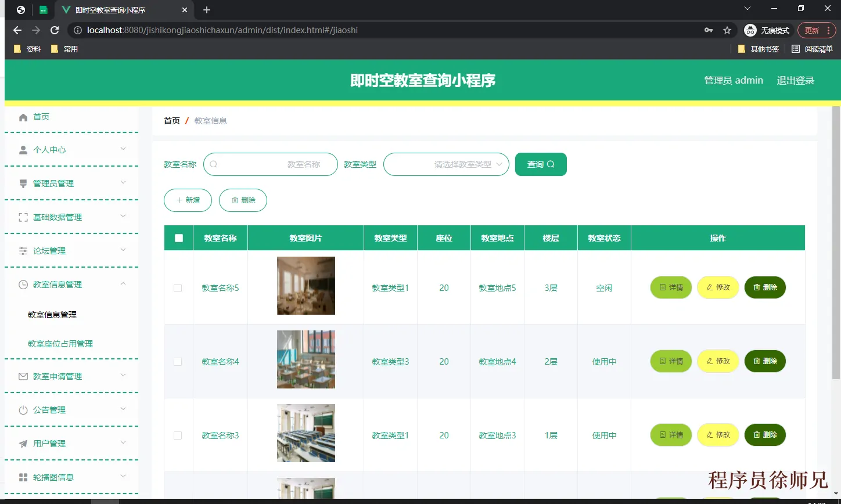Click 删除 for 教室名称3 row

tap(765, 435)
